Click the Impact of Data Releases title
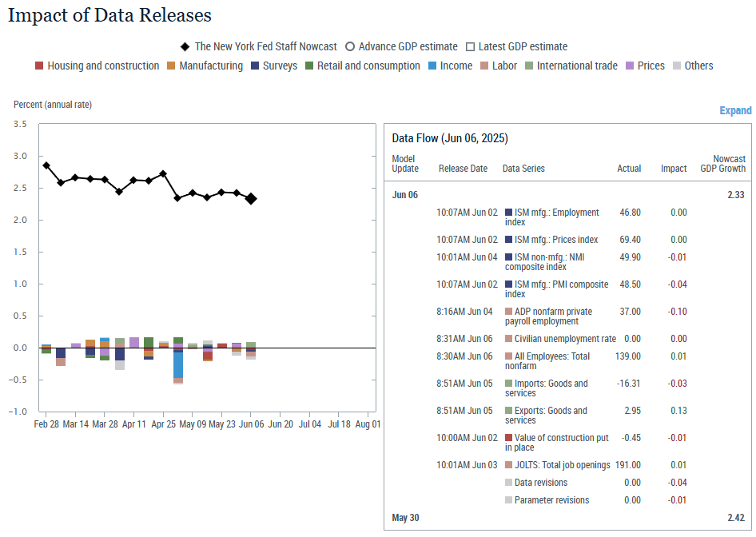The height and width of the screenshot is (537, 756). tap(110, 15)
